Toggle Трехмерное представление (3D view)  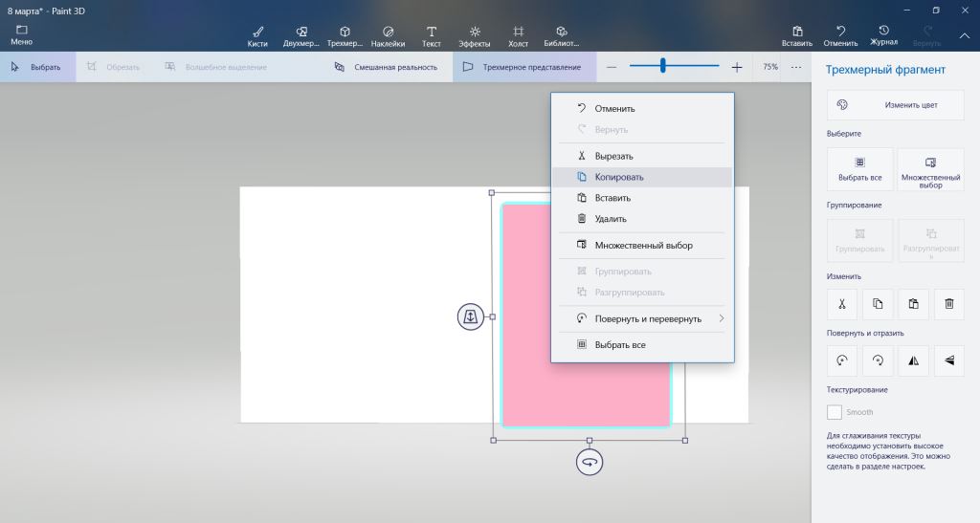coord(522,67)
